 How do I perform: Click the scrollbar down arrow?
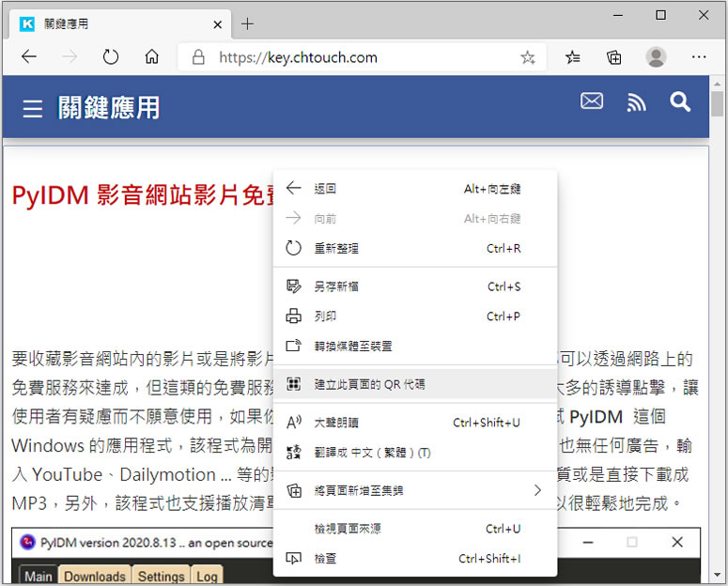pos(718,576)
